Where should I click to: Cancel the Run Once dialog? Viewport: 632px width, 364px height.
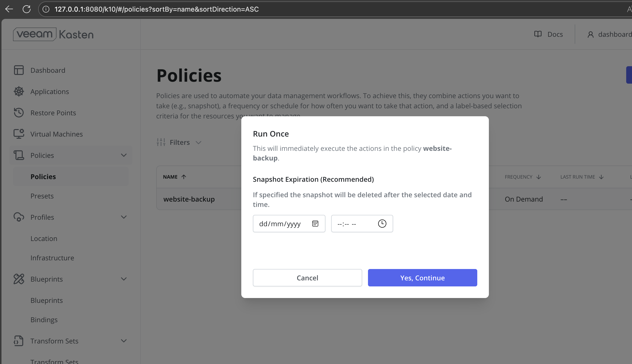[x=307, y=278]
